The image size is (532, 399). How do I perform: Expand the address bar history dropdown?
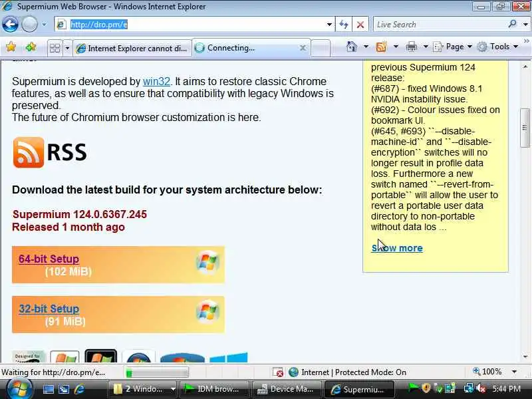[x=329, y=25]
